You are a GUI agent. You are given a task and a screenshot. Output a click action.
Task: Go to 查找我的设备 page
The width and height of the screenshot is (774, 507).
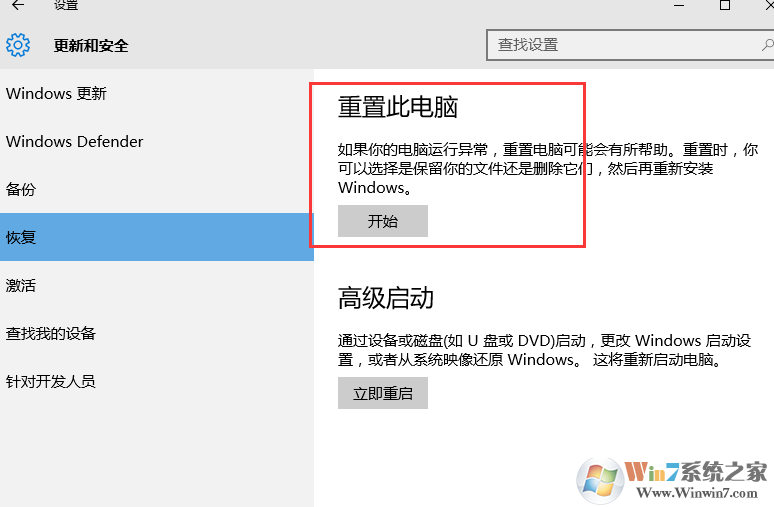pos(156,333)
